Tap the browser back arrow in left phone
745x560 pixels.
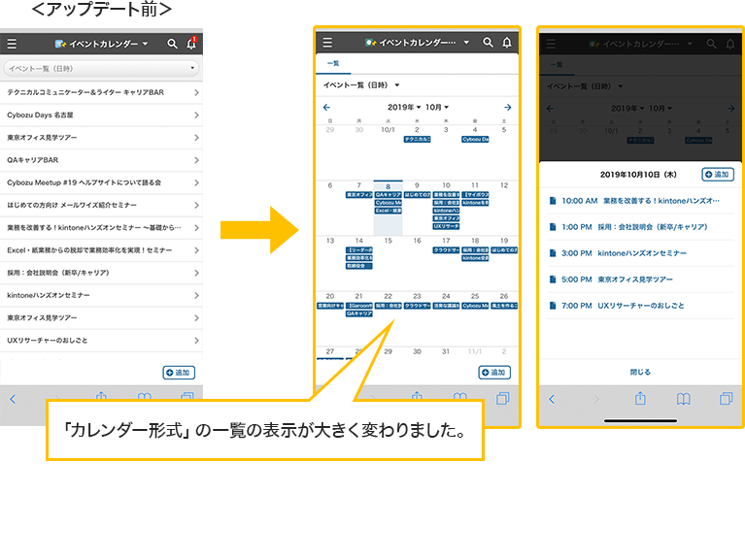13,399
